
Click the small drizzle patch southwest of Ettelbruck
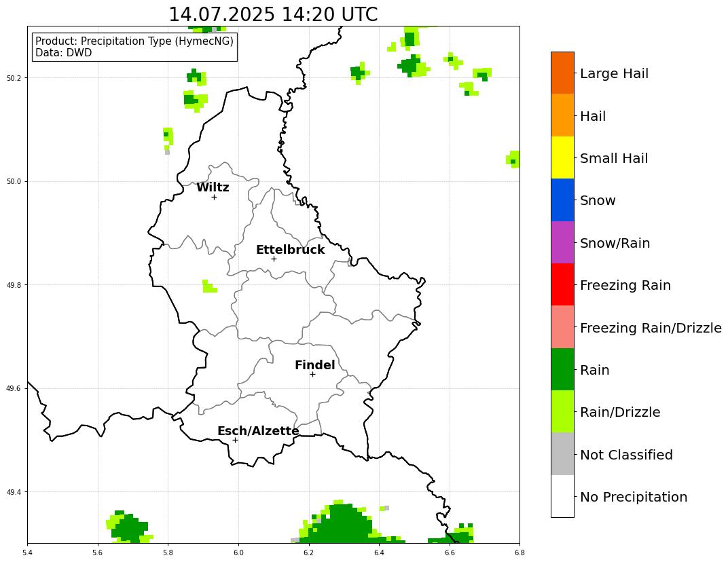point(209,286)
